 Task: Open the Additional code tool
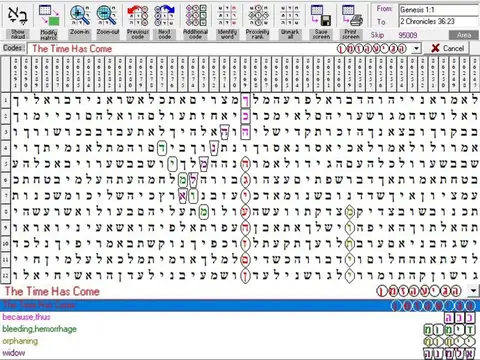pos(195,16)
